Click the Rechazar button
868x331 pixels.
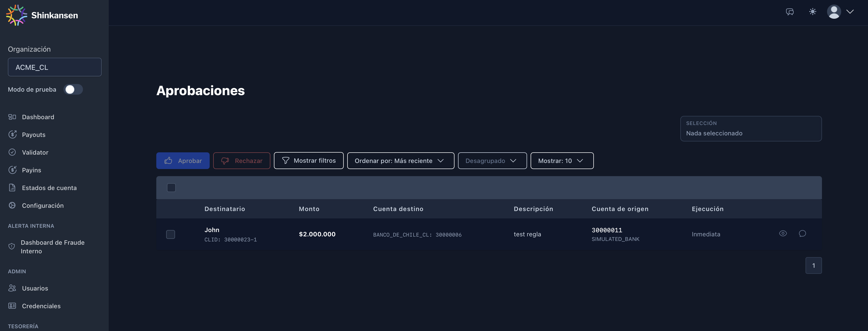(x=242, y=161)
